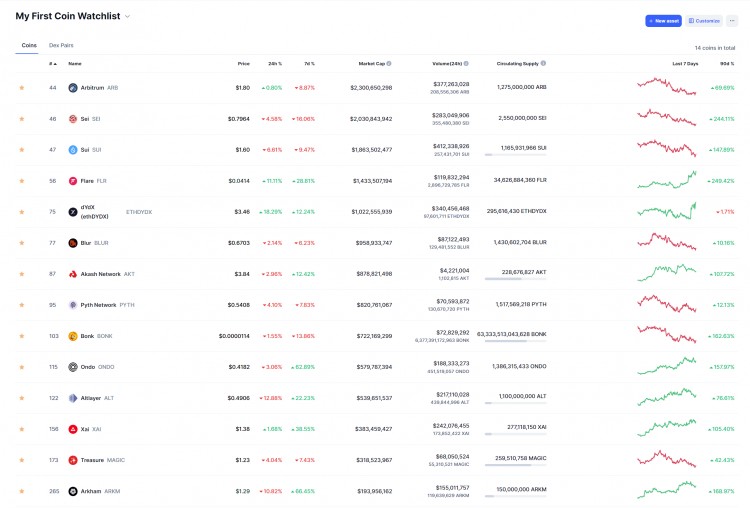The width and height of the screenshot is (750, 508).
Task: Click the Ondo star icon
Action: click(x=22, y=367)
